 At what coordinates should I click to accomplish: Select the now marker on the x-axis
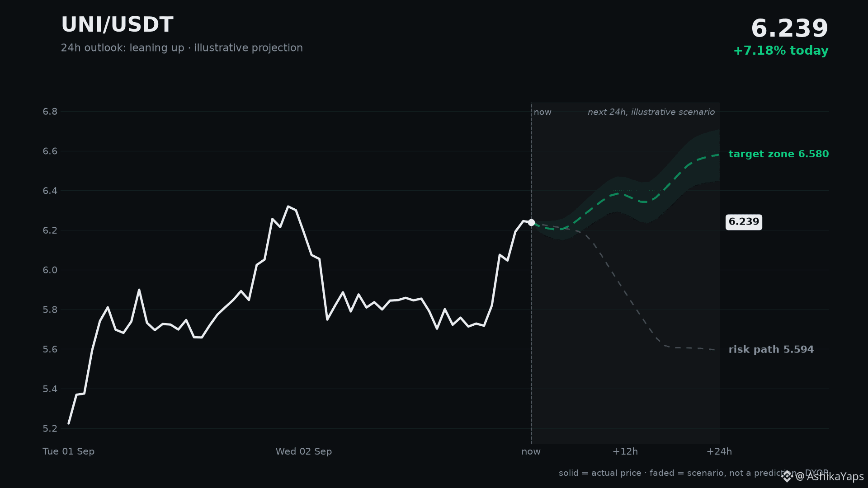click(x=531, y=451)
